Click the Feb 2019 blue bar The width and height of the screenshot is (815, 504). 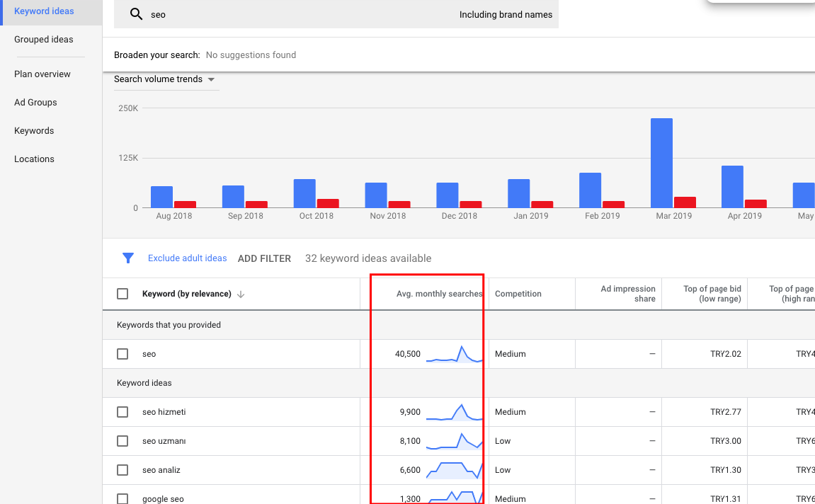[590, 190]
